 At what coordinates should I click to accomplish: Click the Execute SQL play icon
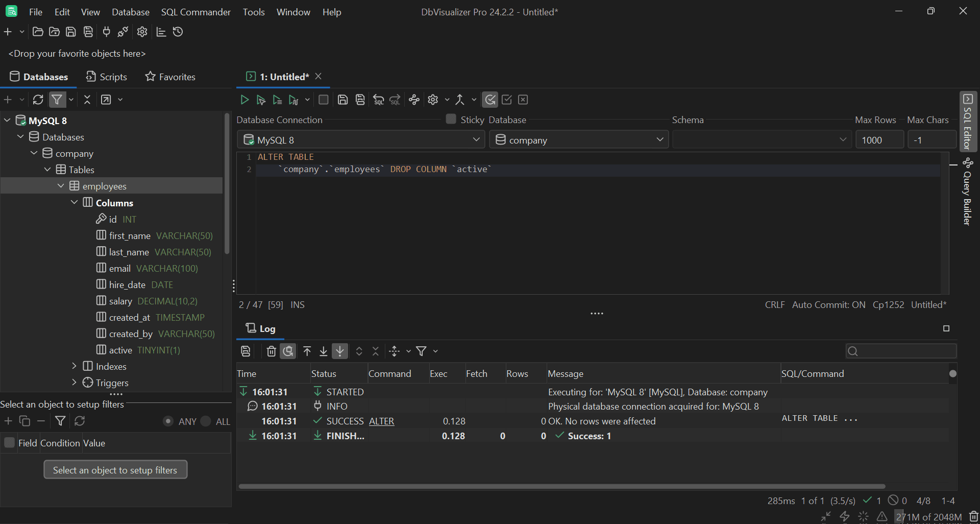click(244, 100)
